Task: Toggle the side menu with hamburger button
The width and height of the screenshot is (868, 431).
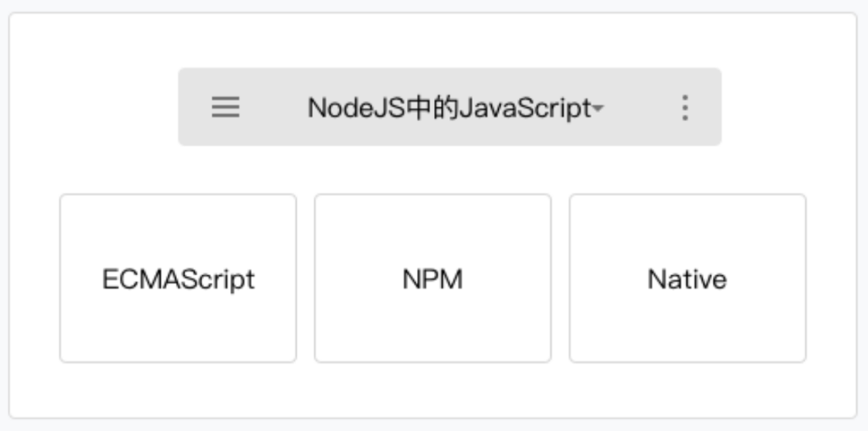Action: pos(225,108)
